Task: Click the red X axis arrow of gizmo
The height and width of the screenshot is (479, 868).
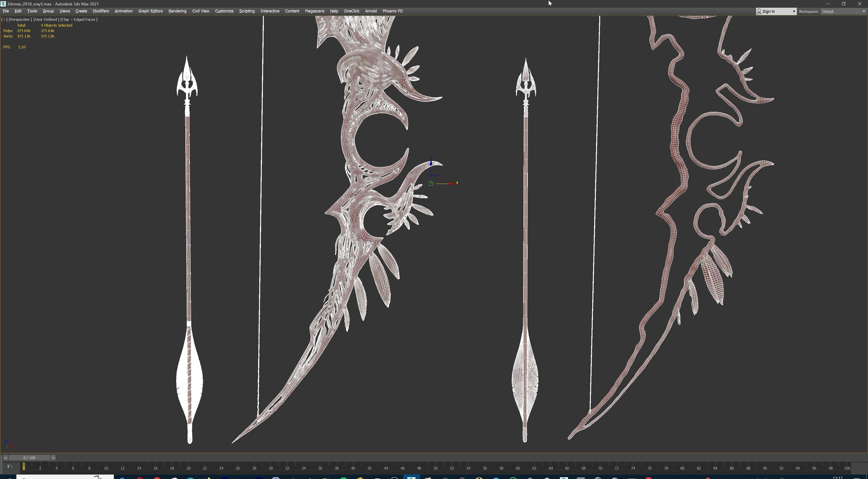Action: pyautogui.click(x=452, y=184)
